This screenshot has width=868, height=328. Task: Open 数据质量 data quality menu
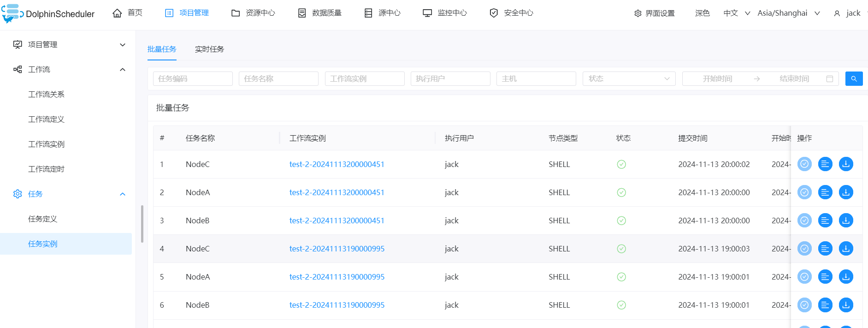point(319,13)
